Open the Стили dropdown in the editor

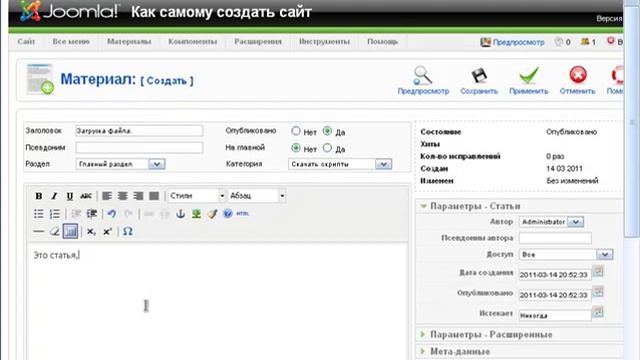pyautogui.click(x=197, y=196)
